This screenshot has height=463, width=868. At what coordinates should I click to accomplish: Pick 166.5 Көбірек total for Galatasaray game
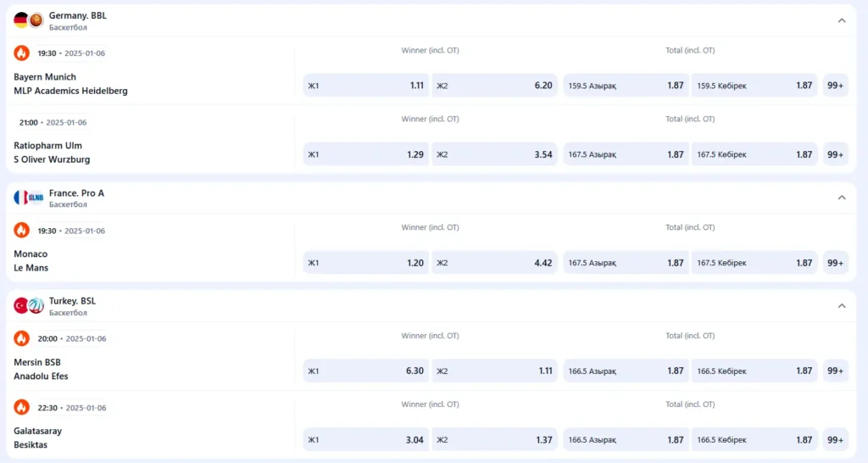[754, 440]
